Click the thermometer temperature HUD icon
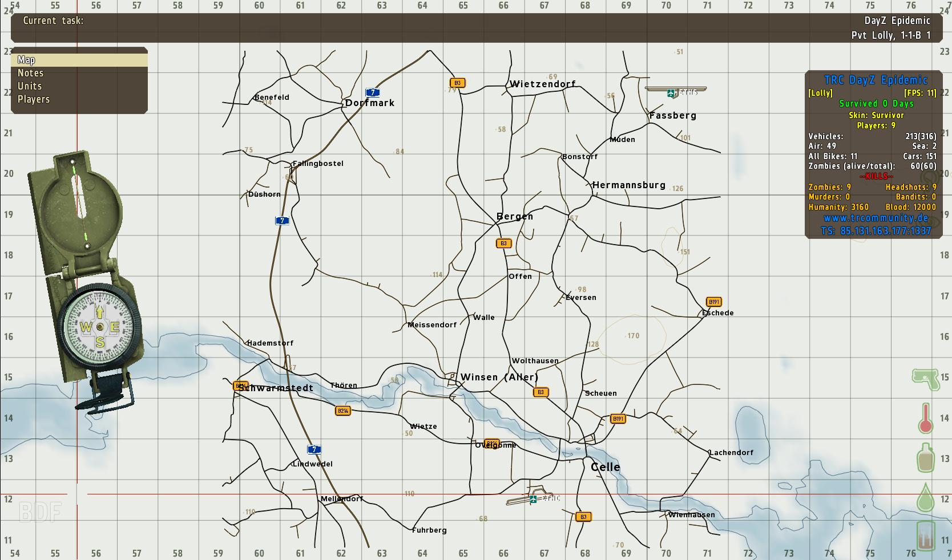952x560 pixels. [x=926, y=418]
